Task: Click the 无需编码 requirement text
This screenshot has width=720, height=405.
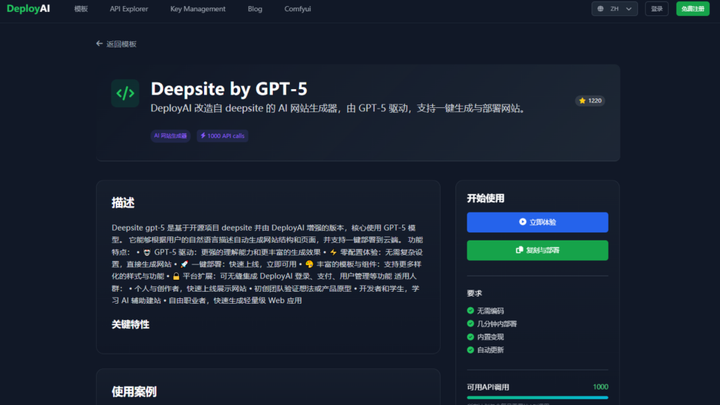Action: 490,311
